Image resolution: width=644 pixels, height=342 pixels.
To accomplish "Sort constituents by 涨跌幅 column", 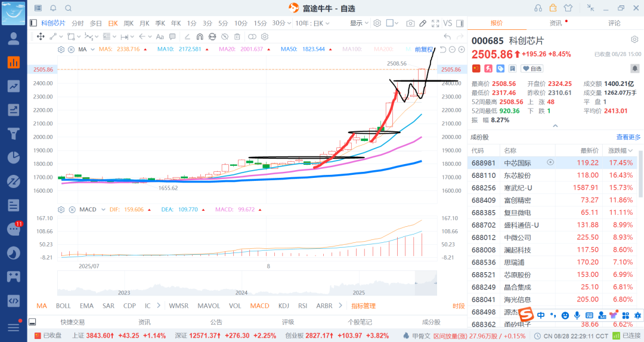I will (620, 150).
